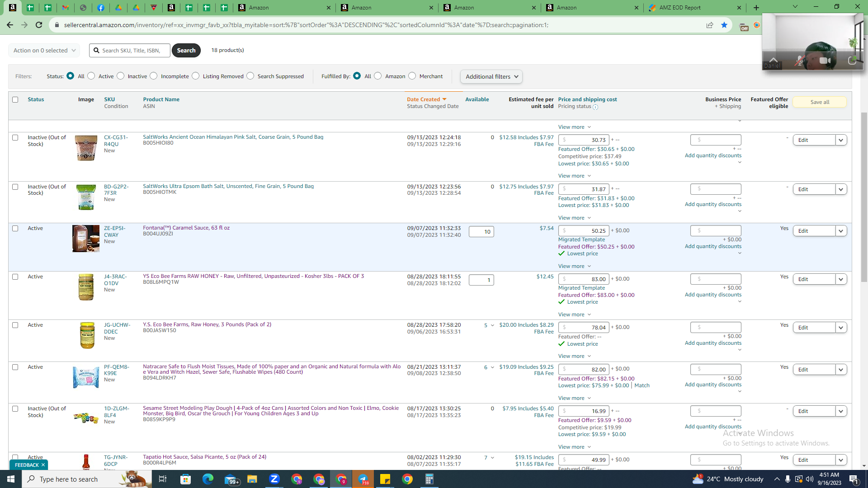Bookmark this page with the star icon

coord(724,25)
